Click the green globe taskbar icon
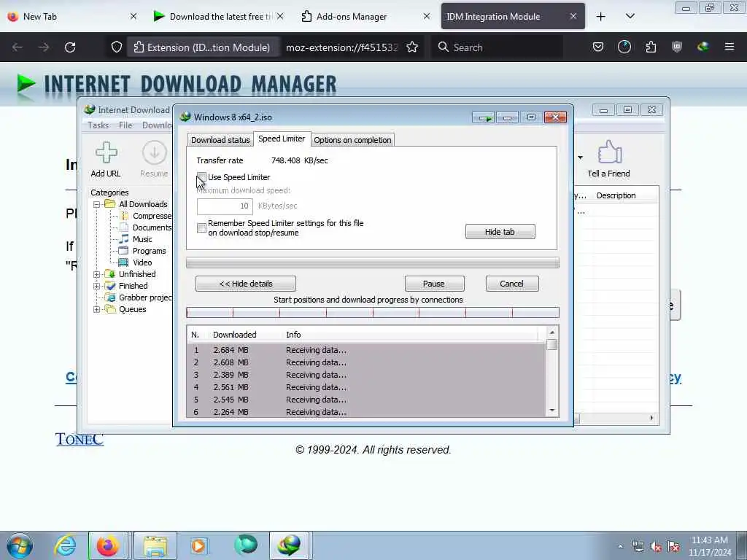 coord(246,545)
